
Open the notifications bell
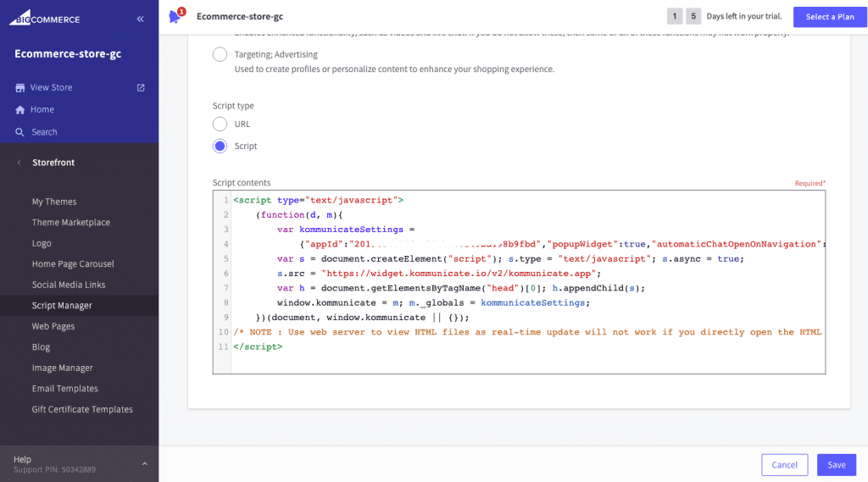tap(175, 16)
